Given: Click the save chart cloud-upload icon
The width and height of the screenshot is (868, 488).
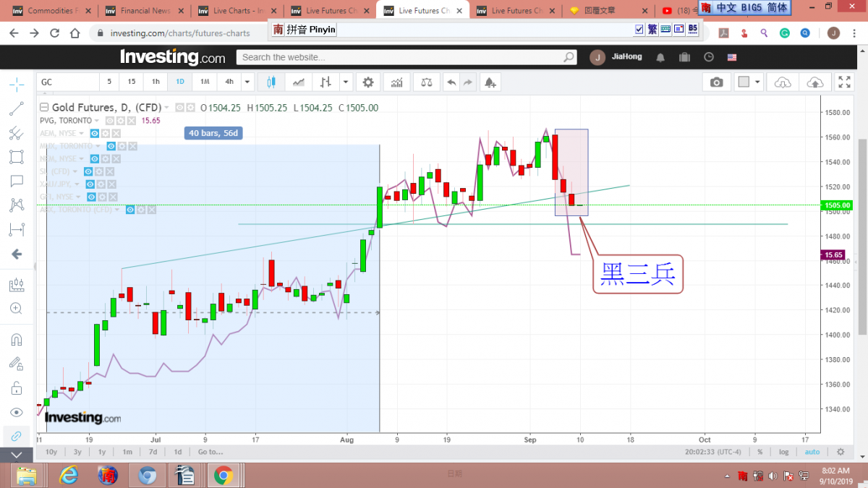Looking at the screenshot, I should [815, 82].
